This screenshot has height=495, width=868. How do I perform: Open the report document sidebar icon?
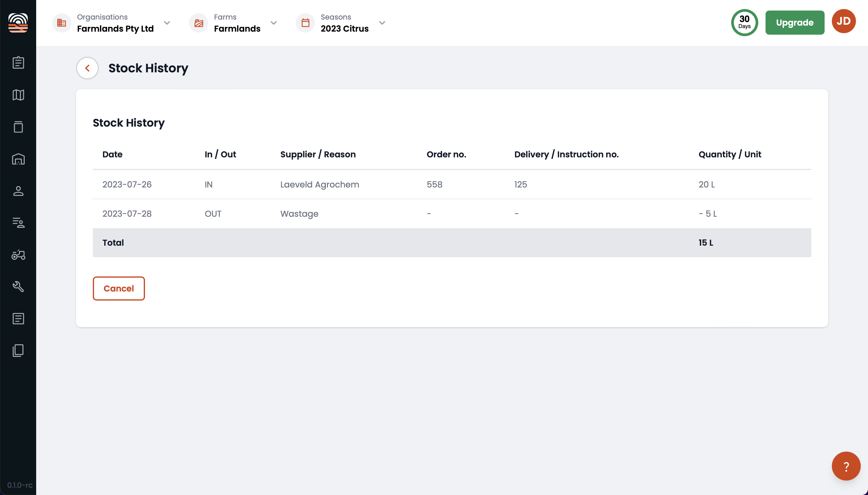[18, 319]
